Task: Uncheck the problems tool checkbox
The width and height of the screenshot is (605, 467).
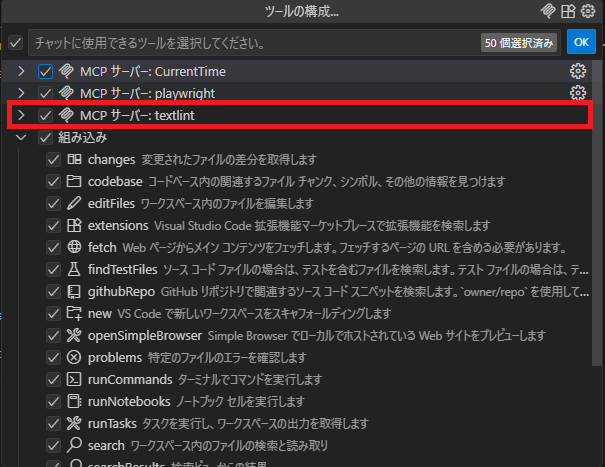Action: point(53,357)
